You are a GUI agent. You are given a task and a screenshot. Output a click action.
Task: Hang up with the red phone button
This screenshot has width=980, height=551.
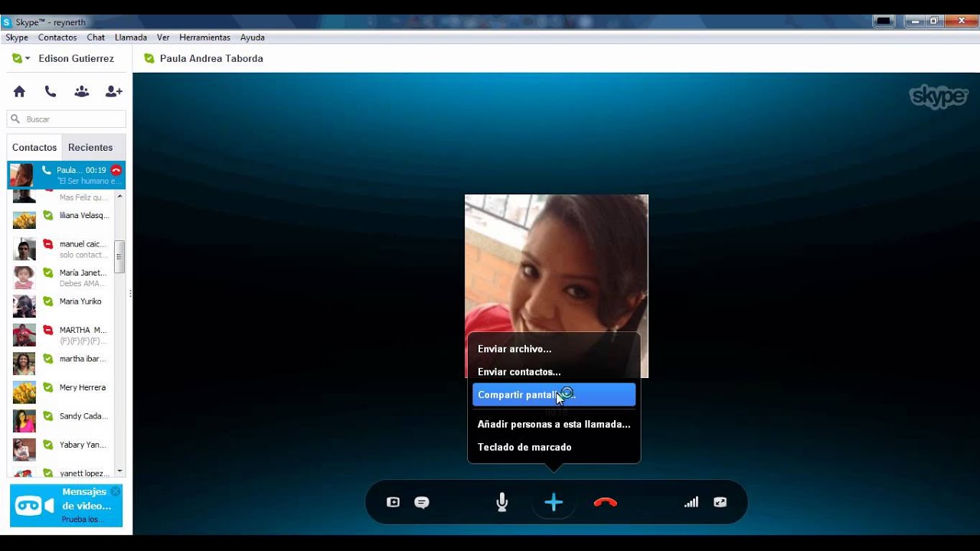click(x=605, y=503)
